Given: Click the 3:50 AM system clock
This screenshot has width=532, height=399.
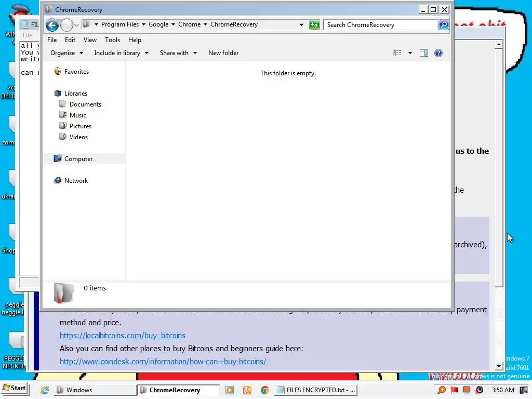Looking at the screenshot, I should pos(503,390).
